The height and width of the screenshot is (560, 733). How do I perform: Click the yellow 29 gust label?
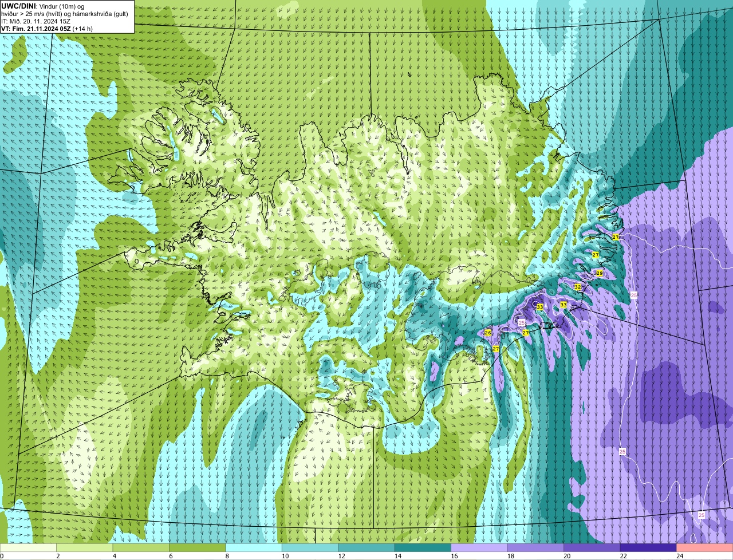(599, 273)
